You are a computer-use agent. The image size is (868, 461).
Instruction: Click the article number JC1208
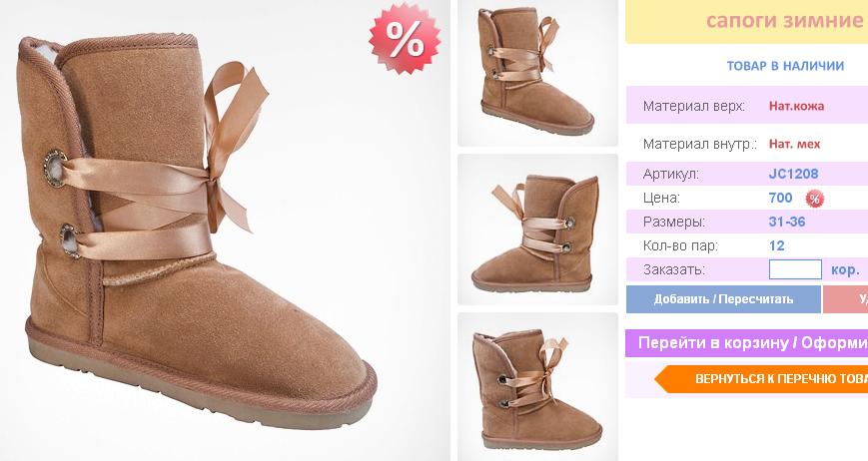click(793, 174)
